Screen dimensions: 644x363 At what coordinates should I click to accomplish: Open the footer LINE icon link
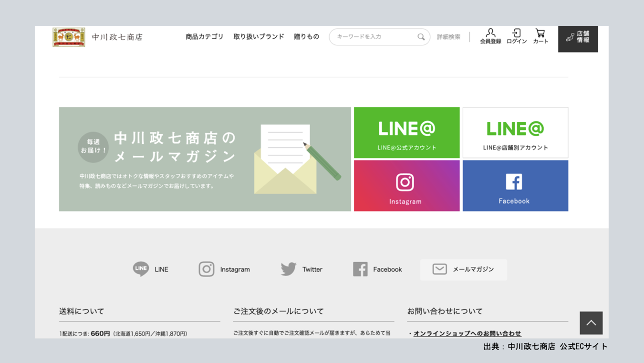[141, 269]
